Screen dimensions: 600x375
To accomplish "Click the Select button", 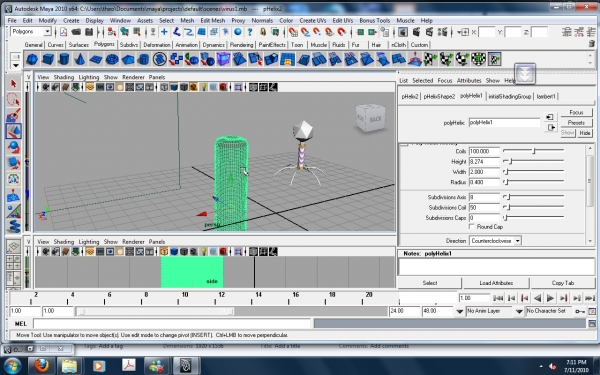I will (430, 283).
